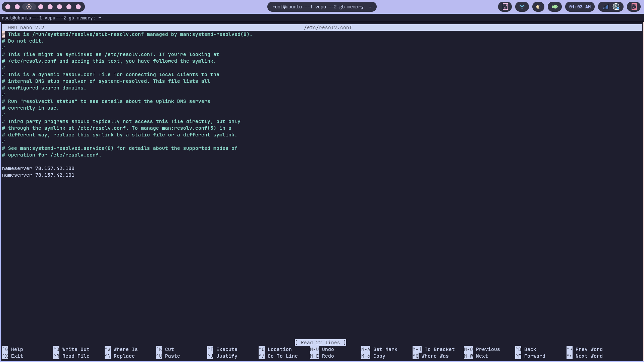The image size is (644, 362).
Task: Click the pink FA7F badge on the left tray
Action: [505, 7]
